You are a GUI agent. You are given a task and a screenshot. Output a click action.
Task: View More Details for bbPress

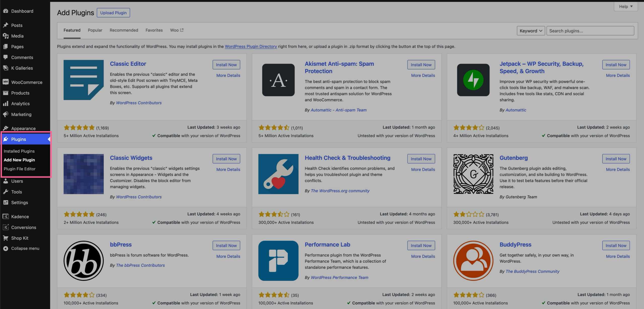pos(228,256)
